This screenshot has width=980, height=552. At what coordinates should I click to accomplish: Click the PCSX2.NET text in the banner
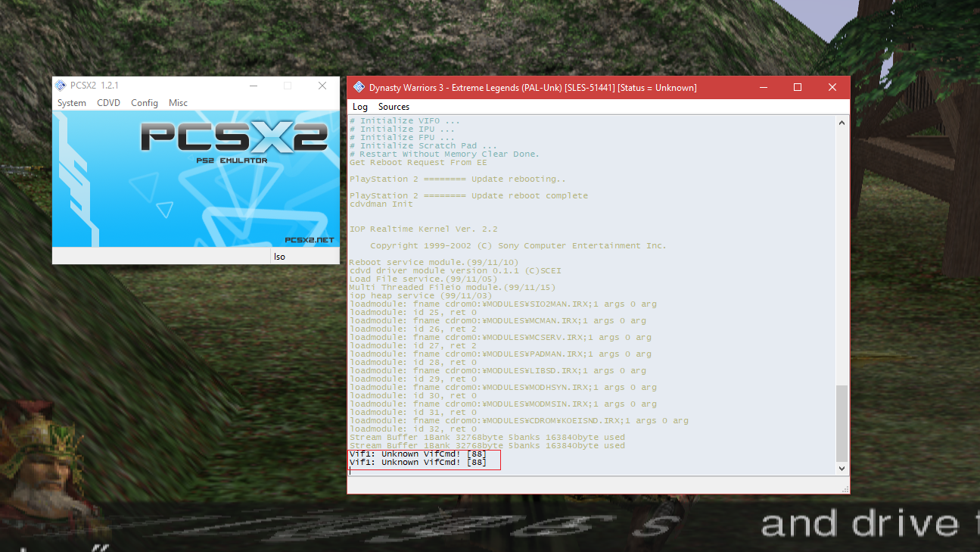(309, 239)
